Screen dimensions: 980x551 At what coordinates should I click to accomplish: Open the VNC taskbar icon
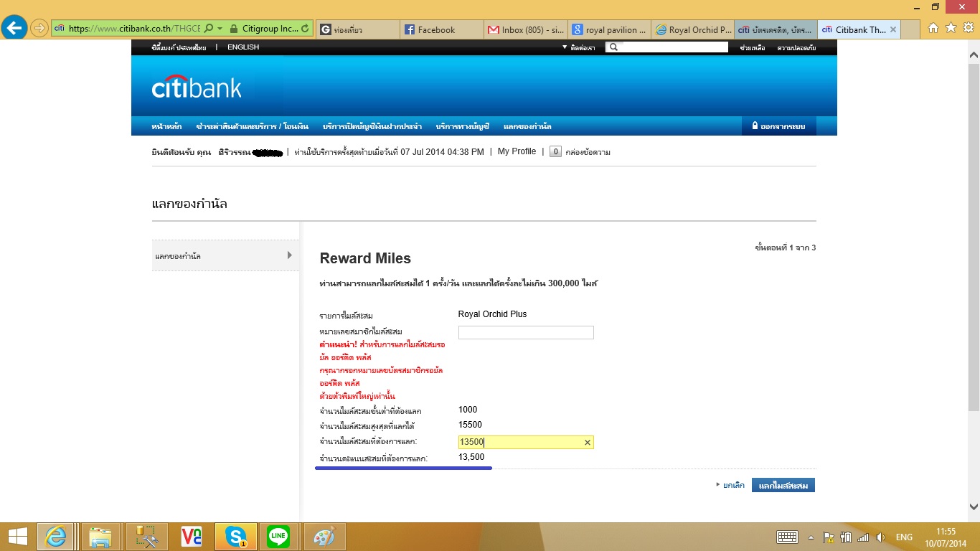pyautogui.click(x=191, y=537)
